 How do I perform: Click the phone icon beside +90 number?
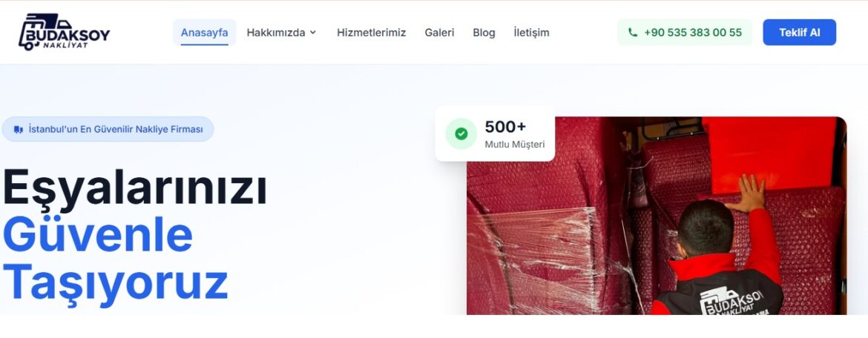633,33
